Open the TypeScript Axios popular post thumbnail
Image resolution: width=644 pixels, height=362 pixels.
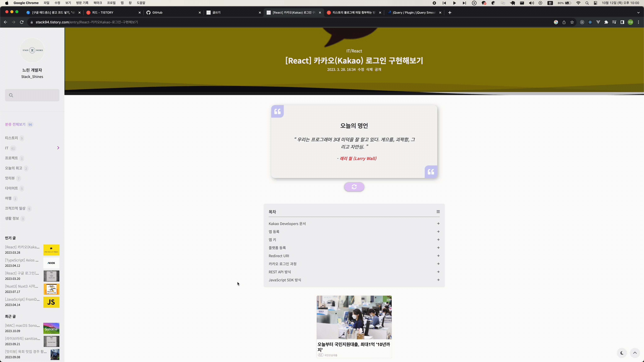(51, 263)
